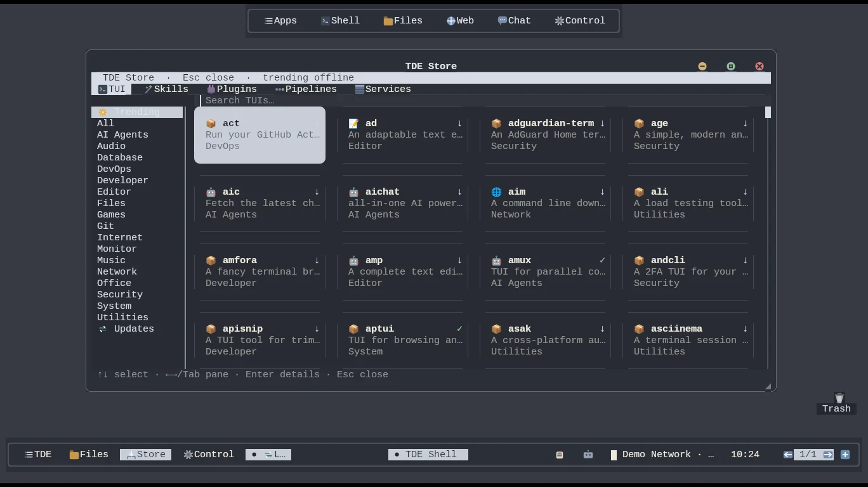This screenshot has height=487, width=868.
Task: Open Control from the top bar
Action: click(580, 21)
